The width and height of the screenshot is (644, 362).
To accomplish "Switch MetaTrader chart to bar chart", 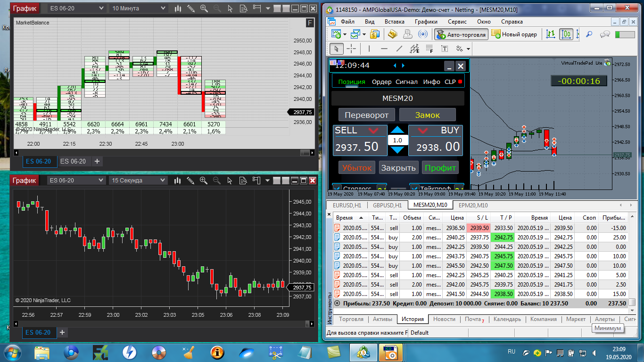I will coord(550,34).
